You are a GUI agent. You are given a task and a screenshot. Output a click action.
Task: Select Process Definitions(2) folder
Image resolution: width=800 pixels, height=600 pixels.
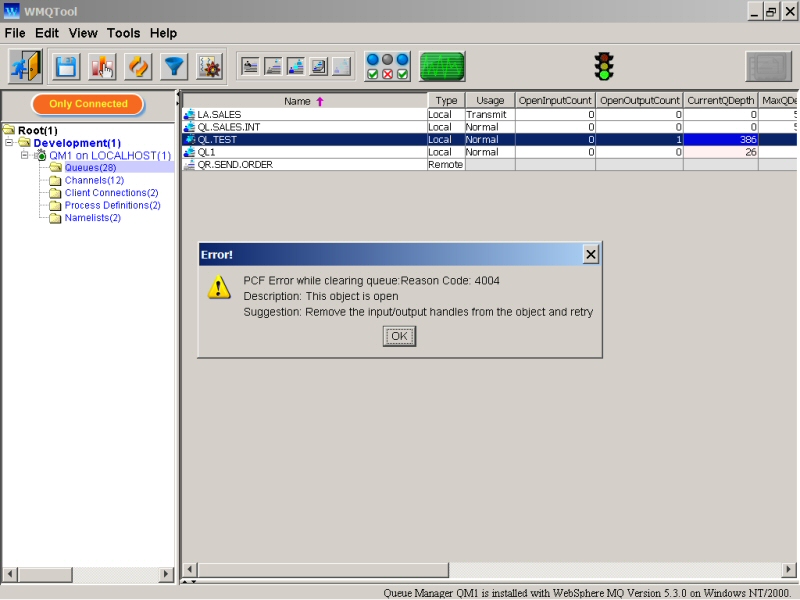[112, 205]
